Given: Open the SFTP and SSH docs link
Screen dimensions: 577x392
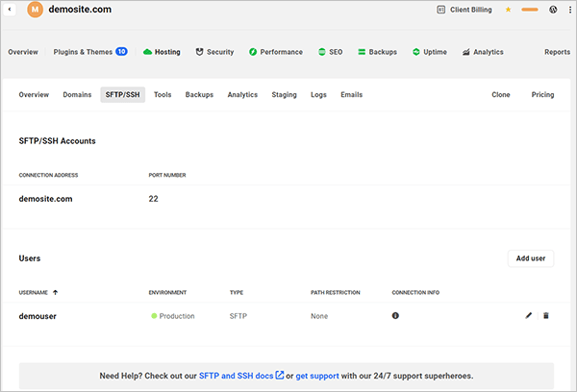Looking at the screenshot, I should 237,376.
